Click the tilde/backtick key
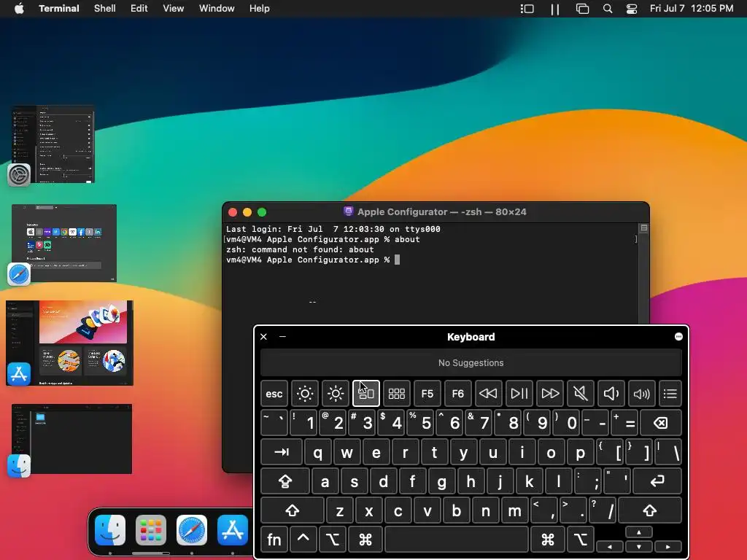 tap(274, 423)
